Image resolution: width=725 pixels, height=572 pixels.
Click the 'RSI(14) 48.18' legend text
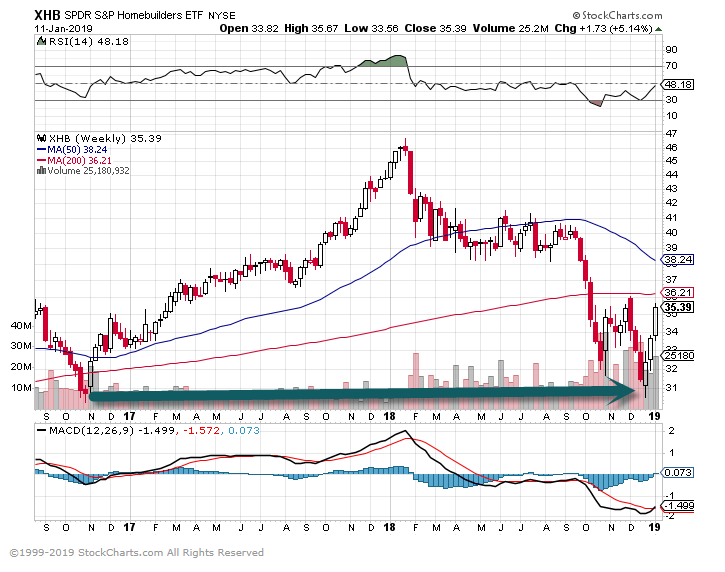coord(89,42)
